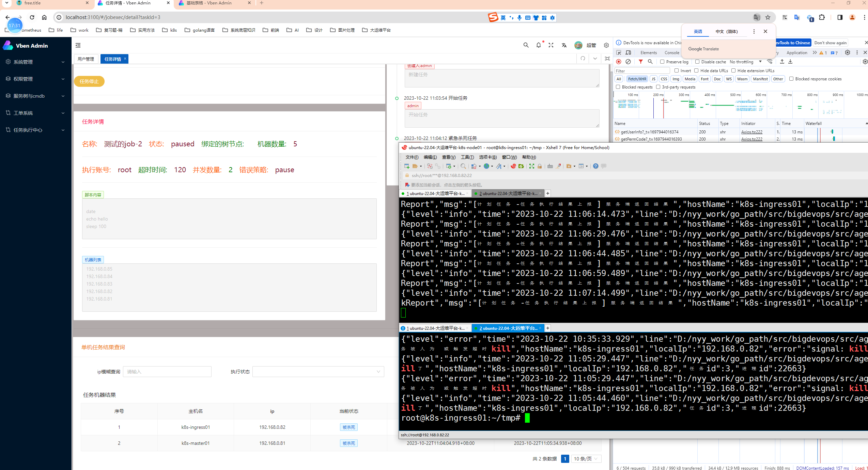Click the language translate icon in the header

(564, 45)
